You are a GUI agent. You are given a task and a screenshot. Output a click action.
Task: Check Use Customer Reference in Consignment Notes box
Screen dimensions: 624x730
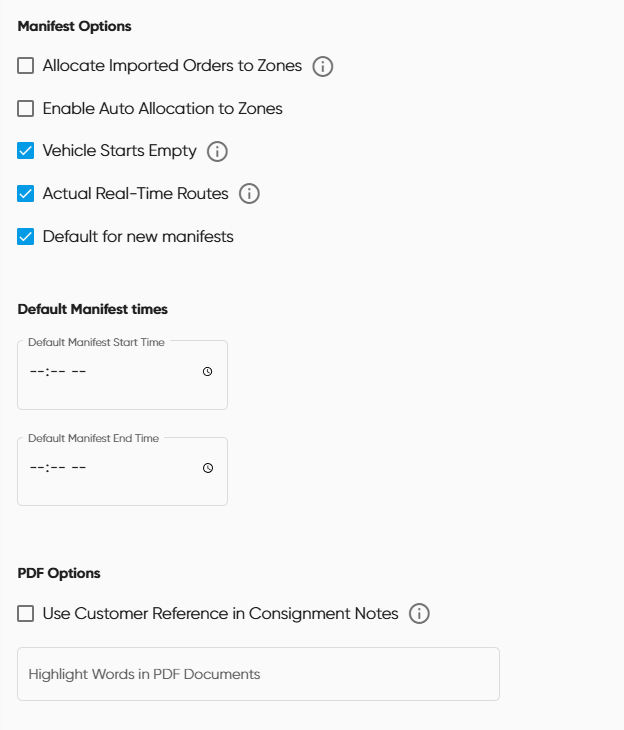tap(26, 613)
